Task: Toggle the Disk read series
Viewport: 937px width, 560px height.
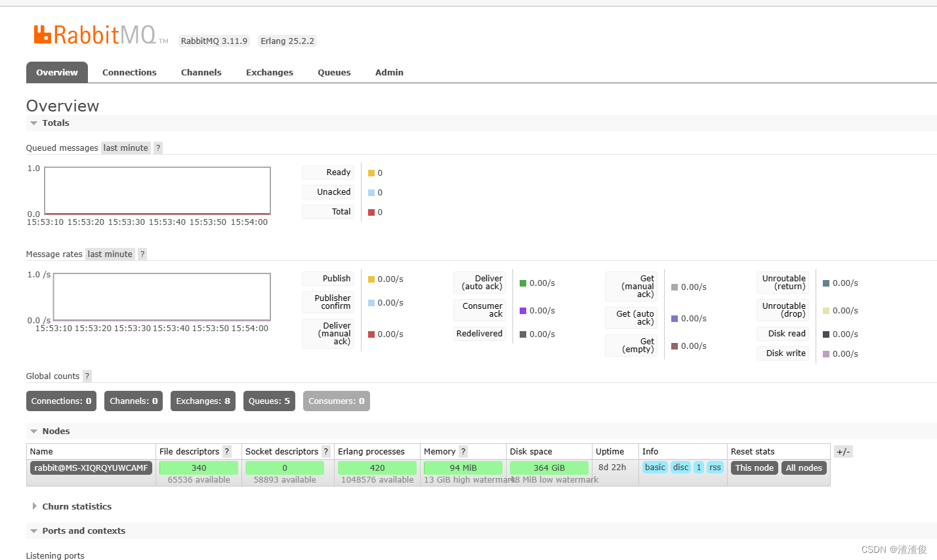Action: click(x=783, y=334)
